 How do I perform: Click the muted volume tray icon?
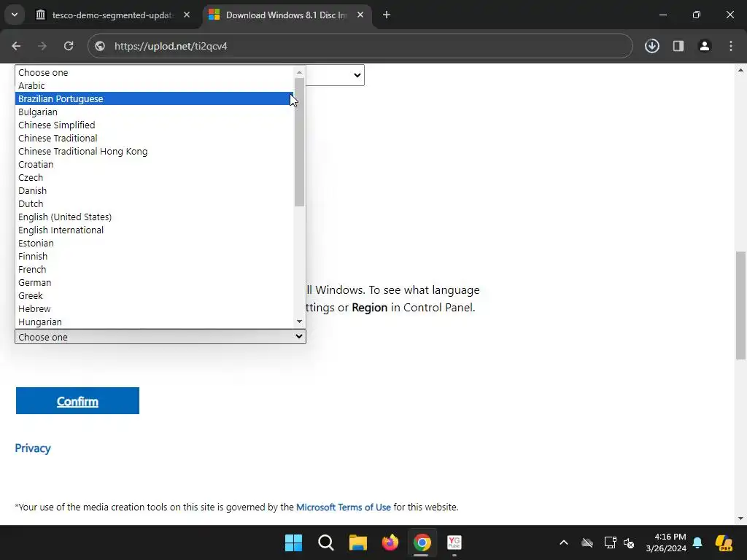pos(629,542)
